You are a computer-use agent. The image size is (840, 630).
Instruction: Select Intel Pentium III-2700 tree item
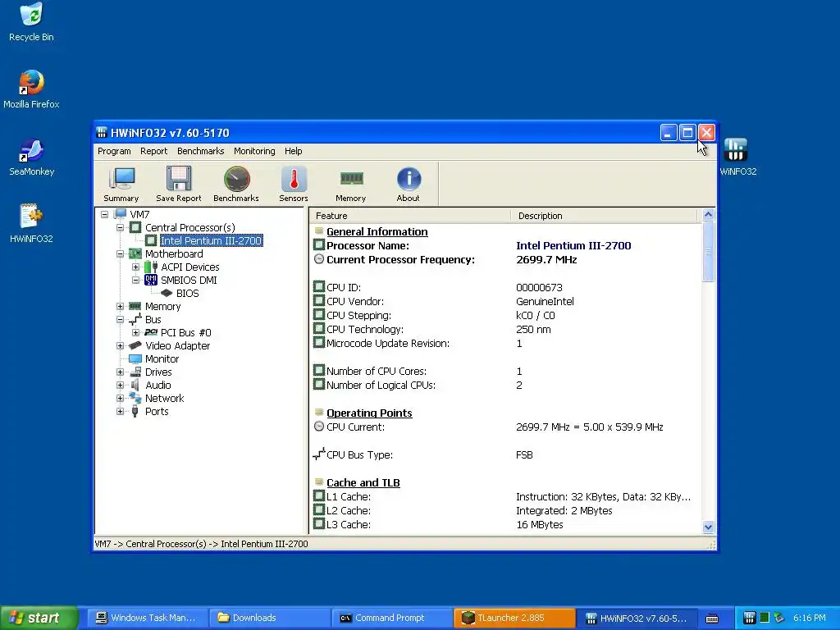click(211, 240)
